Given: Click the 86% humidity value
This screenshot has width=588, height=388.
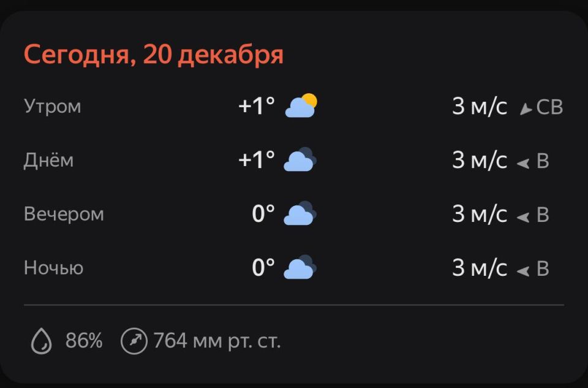Looking at the screenshot, I should tap(84, 341).
